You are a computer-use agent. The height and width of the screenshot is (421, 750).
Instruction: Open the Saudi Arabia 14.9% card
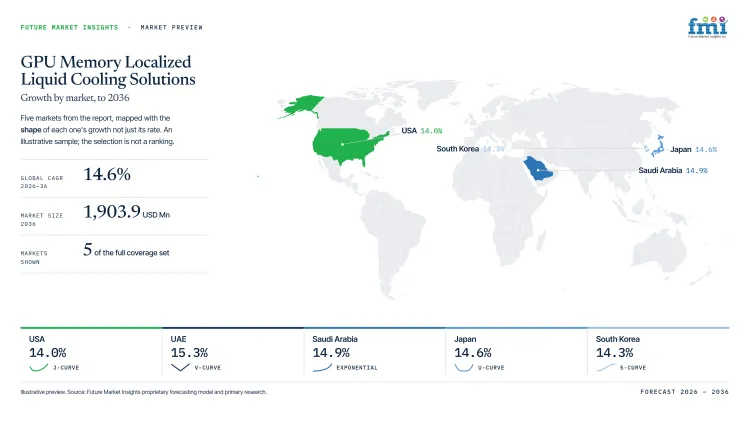point(375,352)
